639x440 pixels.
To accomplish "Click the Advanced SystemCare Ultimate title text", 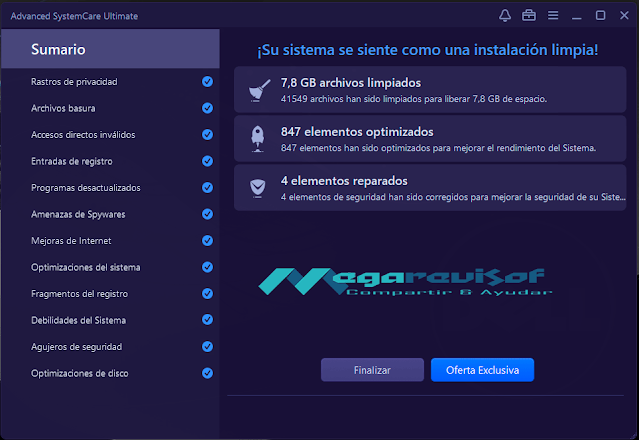I will coord(74,16).
